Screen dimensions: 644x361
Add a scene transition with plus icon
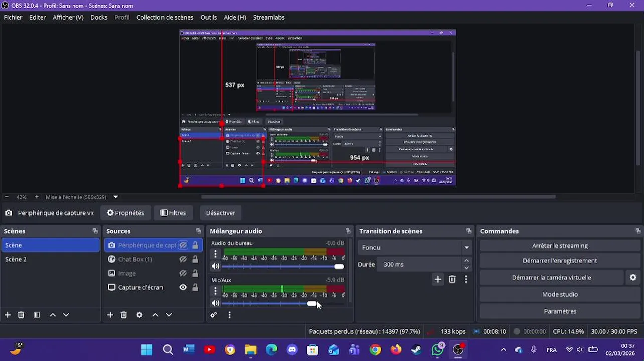tap(438, 279)
